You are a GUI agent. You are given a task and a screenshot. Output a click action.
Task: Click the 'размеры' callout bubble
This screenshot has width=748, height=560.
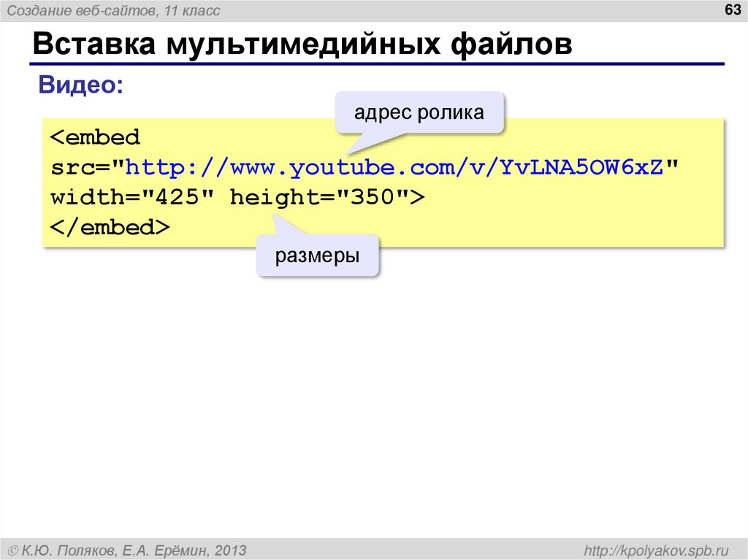click(x=317, y=256)
